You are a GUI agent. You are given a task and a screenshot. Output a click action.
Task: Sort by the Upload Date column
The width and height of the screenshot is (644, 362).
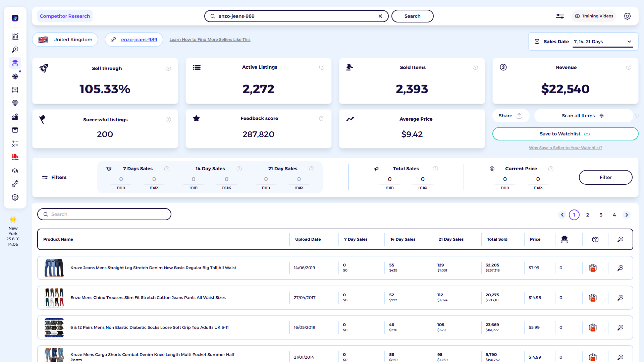pyautogui.click(x=308, y=239)
